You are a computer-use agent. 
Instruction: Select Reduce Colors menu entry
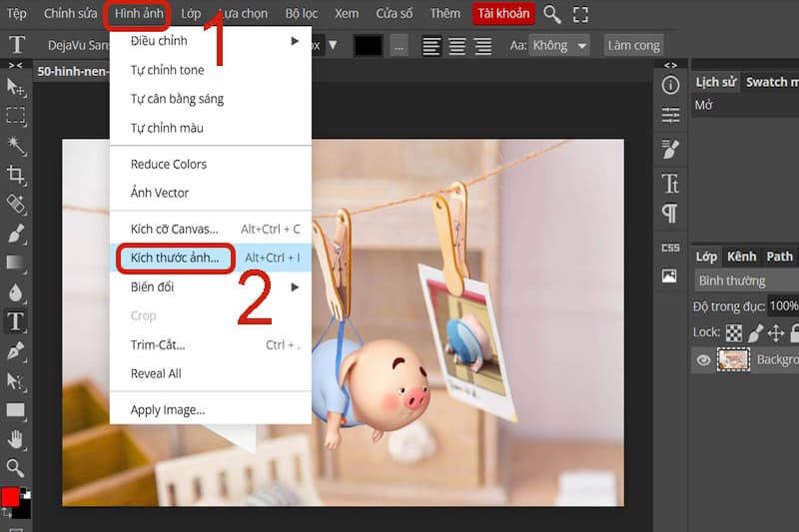click(x=211, y=165)
